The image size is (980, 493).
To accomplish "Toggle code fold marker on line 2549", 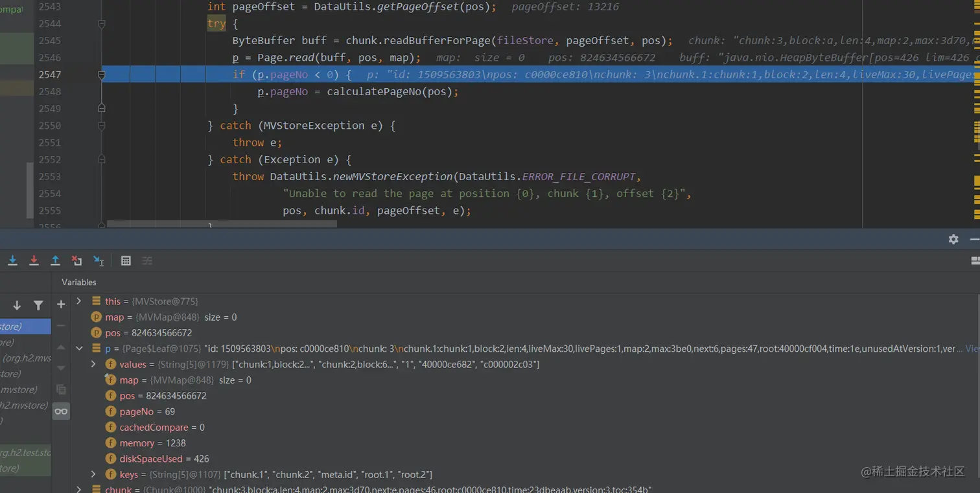I will click(101, 108).
